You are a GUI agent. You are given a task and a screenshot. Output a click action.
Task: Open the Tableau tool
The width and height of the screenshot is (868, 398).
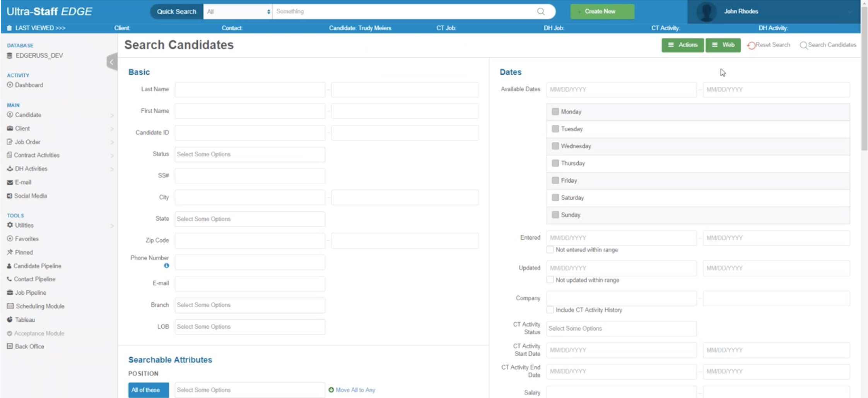coord(25,319)
